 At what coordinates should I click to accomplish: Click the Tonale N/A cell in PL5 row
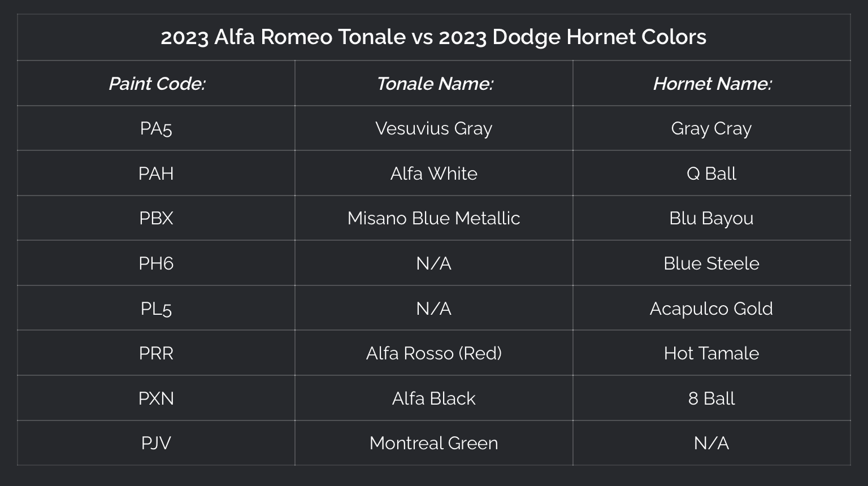point(433,309)
